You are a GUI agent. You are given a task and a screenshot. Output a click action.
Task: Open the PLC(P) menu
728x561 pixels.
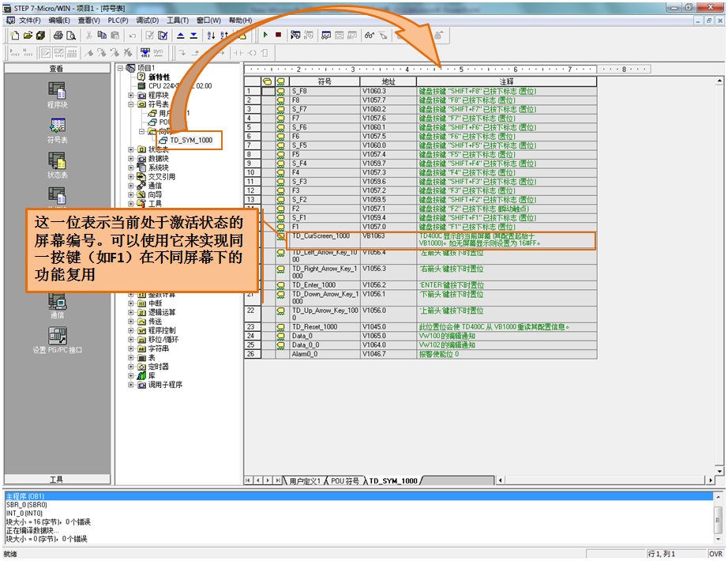(x=118, y=21)
